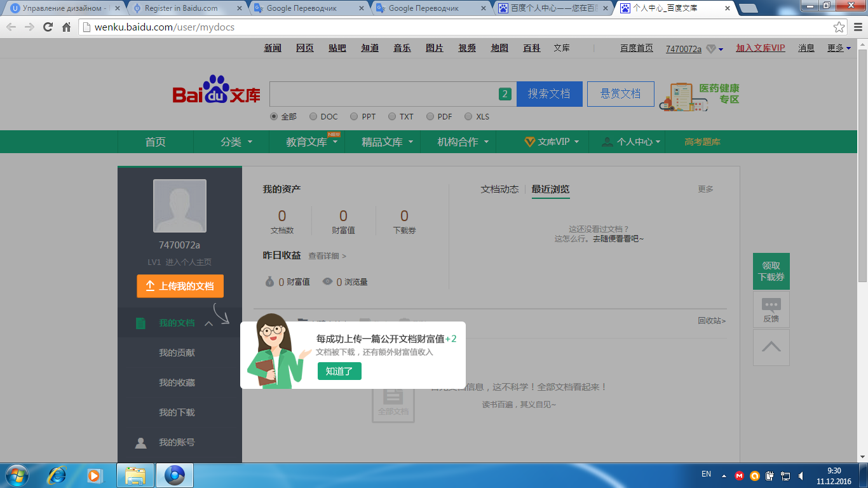Viewport: 868px width, 488px height.
Task: Click the money bag 财富值 icon
Action: tap(270, 281)
